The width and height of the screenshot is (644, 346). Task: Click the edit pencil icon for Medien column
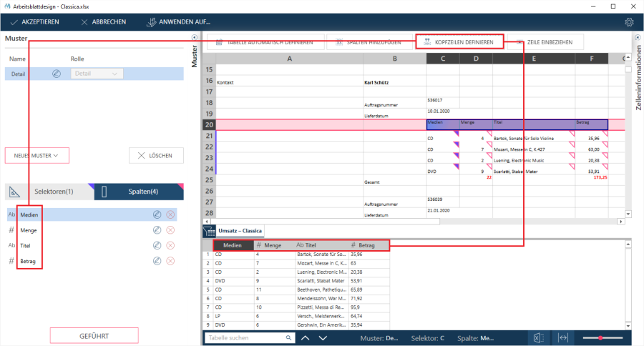coord(157,214)
